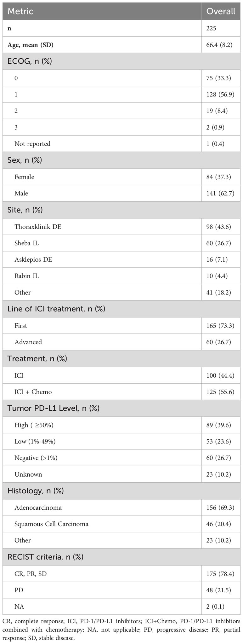Select the High (≥50%) row
The image size is (243, 644).
tap(121, 425)
